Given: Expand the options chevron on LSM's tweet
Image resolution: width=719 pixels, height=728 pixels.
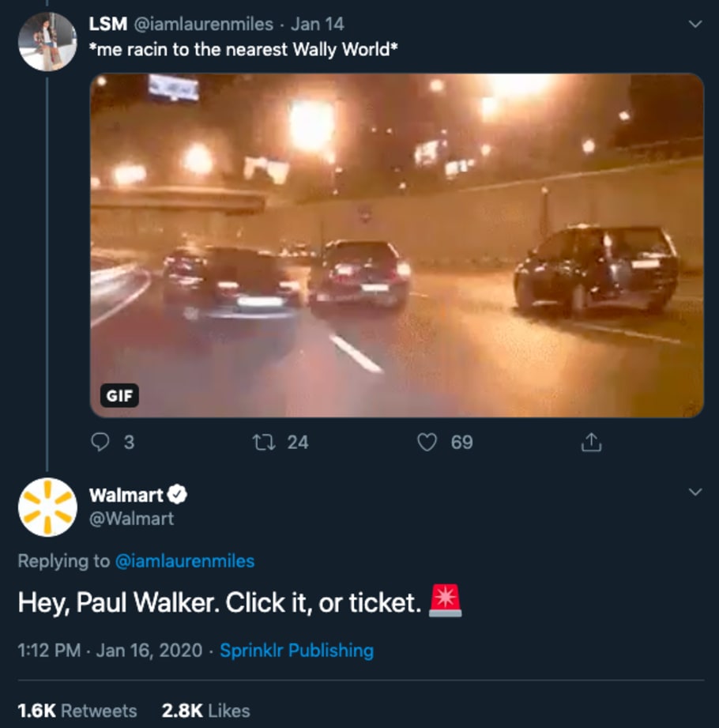Looking at the screenshot, I should coord(695,25).
